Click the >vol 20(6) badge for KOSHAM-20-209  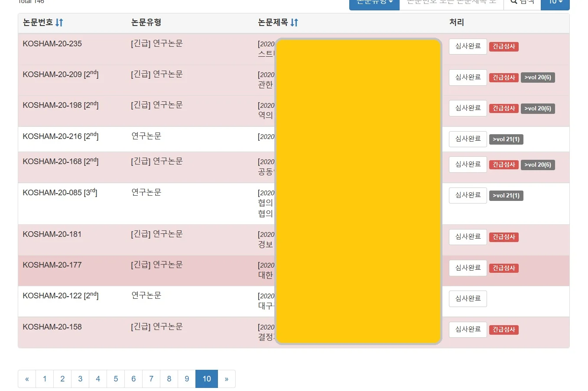(538, 78)
